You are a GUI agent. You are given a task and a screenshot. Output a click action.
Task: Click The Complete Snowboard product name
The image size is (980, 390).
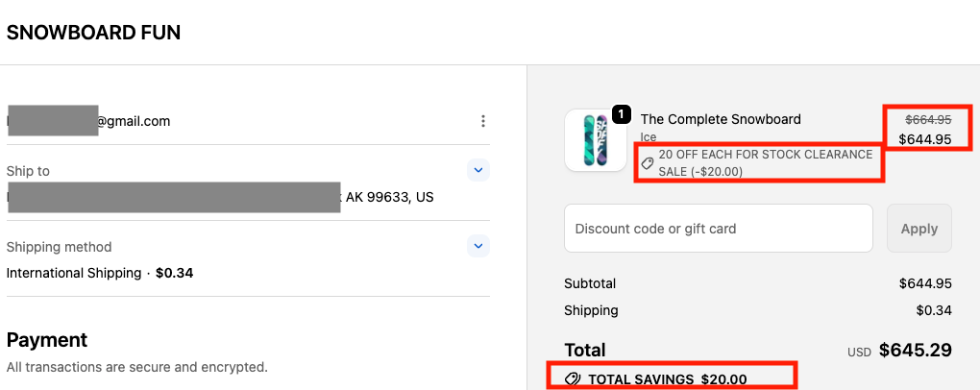[x=720, y=119]
